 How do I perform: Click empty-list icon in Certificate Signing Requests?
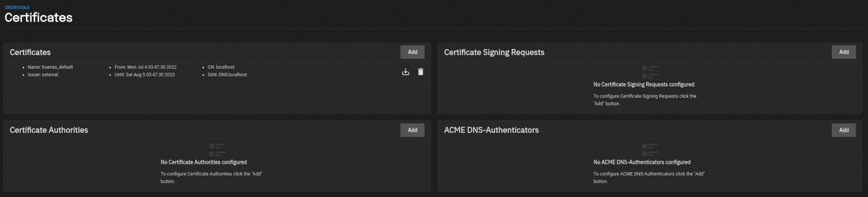point(650,71)
